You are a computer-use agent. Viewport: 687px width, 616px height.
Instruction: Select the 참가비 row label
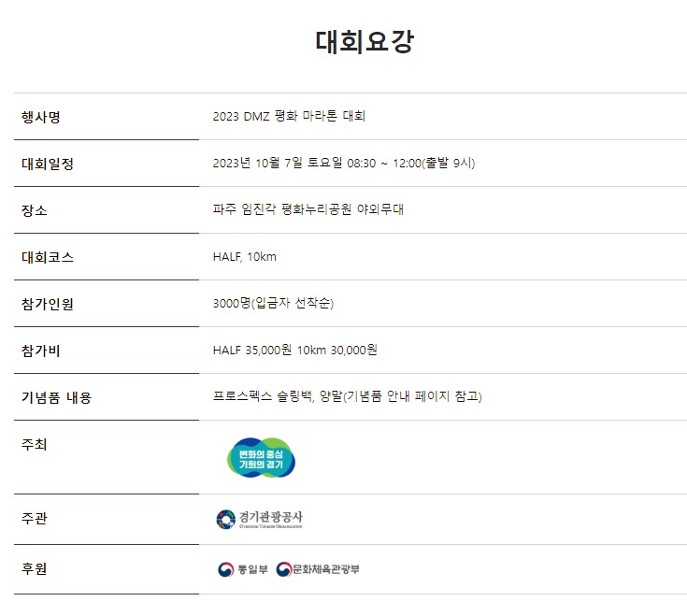[41, 351]
